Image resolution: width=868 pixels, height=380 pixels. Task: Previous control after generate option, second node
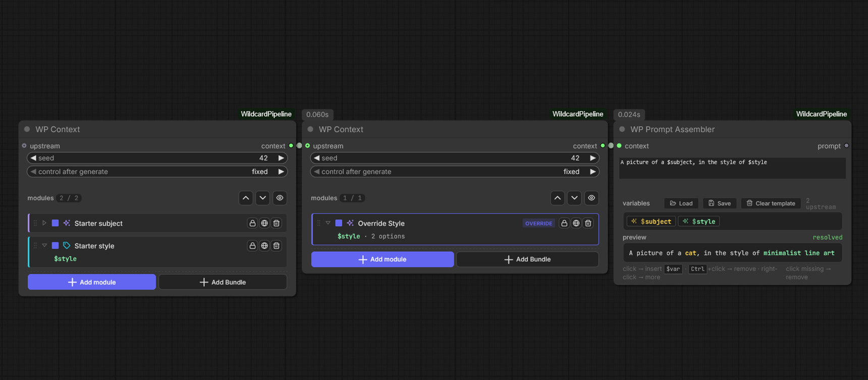tap(317, 172)
